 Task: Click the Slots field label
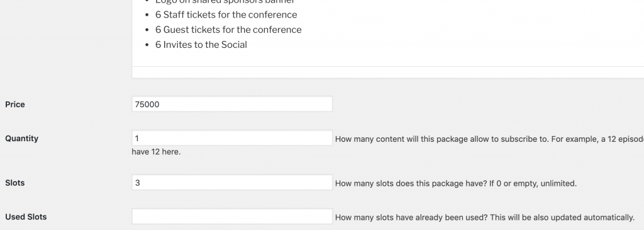tap(15, 183)
